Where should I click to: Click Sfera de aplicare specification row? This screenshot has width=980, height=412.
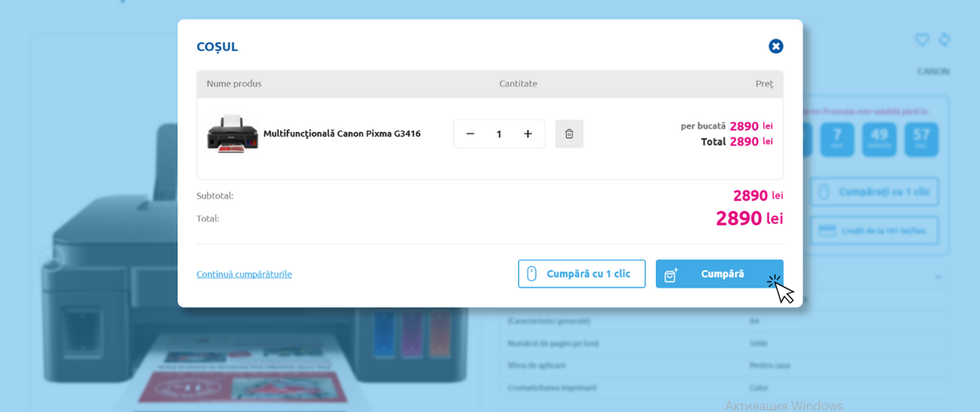(x=724, y=366)
